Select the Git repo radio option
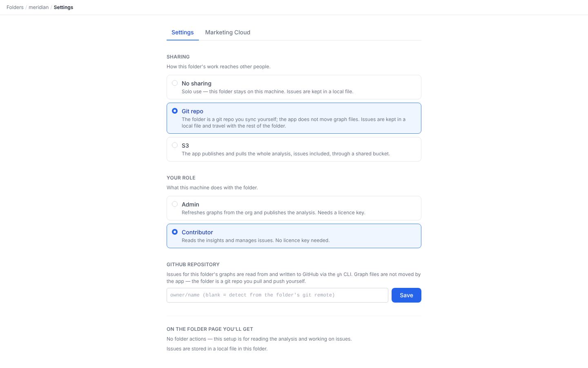This screenshot has height=368, width=588. point(175,111)
